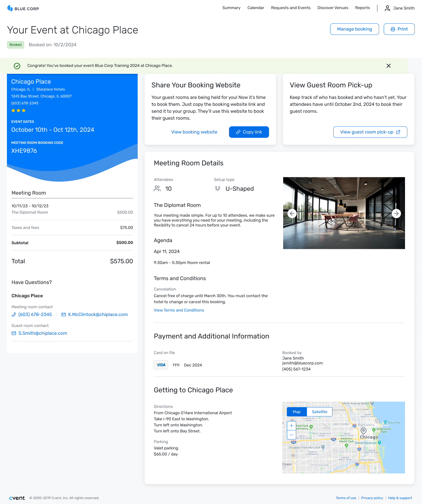The height and width of the screenshot is (504, 422).
Task: Click the Subtotal $500.00 amount
Action: (x=125, y=243)
